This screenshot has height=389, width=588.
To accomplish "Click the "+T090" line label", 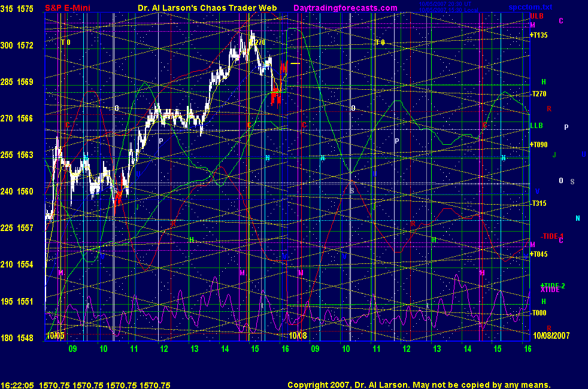I will pos(538,145).
